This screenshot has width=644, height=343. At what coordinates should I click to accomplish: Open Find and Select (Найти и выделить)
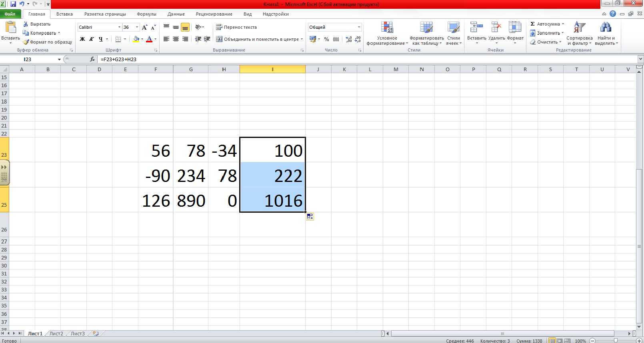click(606, 34)
